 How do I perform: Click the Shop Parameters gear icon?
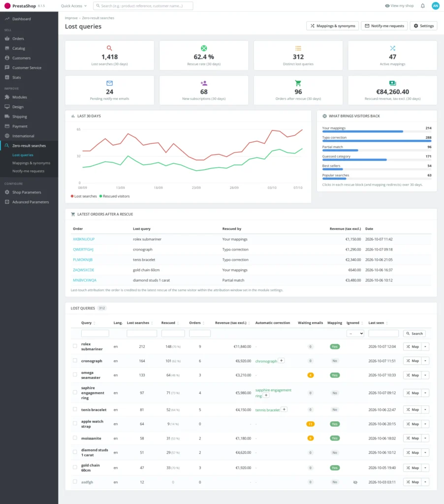pyautogui.click(x=7, y=192)
